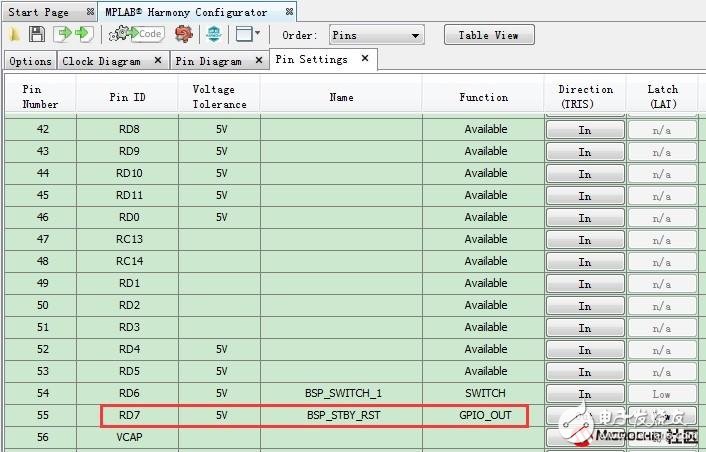The image size is (706, 452).
Task: Open the Options tab
Action: (x=30, y=61)
